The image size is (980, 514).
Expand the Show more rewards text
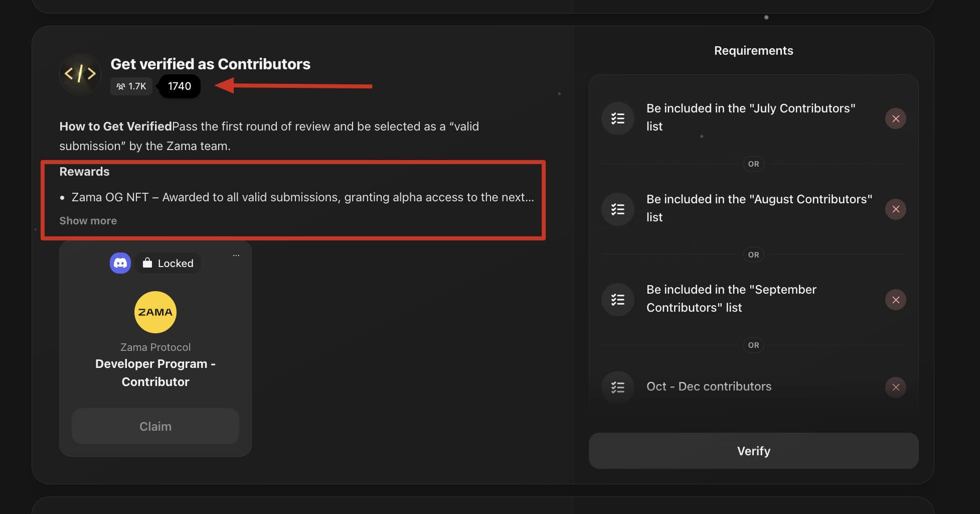(x=88, y=220)
